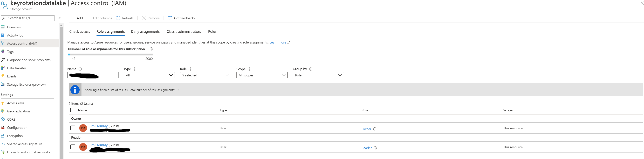Click the Tags icon in sidebar

[x=3, y=51]
